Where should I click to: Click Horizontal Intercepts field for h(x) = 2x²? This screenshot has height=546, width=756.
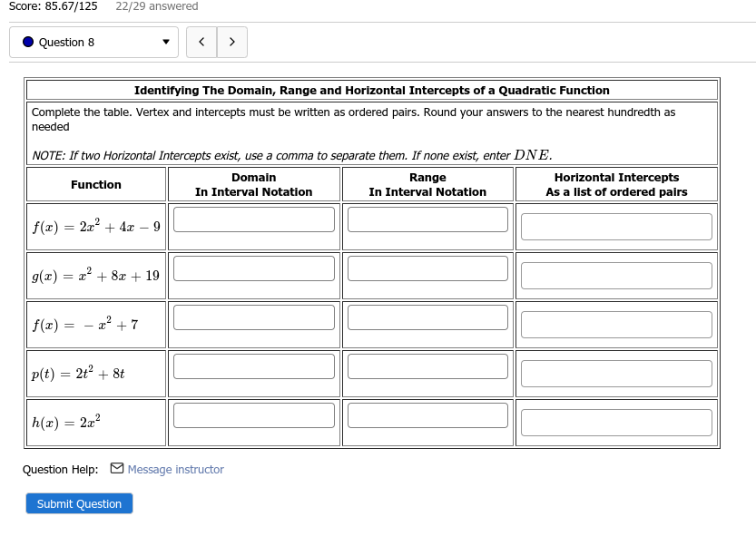[x=616, y=423]
